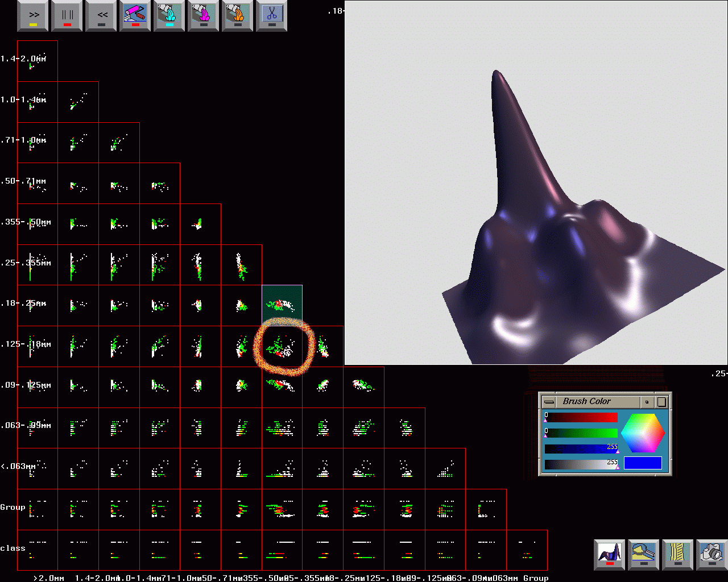Click the red channel slider bar
This screenshot has width=728, height=582.
tap(581, 418)
